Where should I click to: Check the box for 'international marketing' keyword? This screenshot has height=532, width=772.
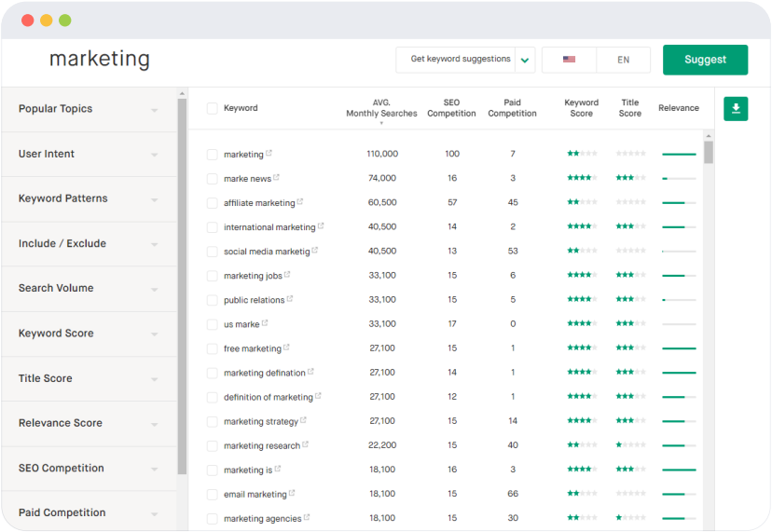point(213,227)
